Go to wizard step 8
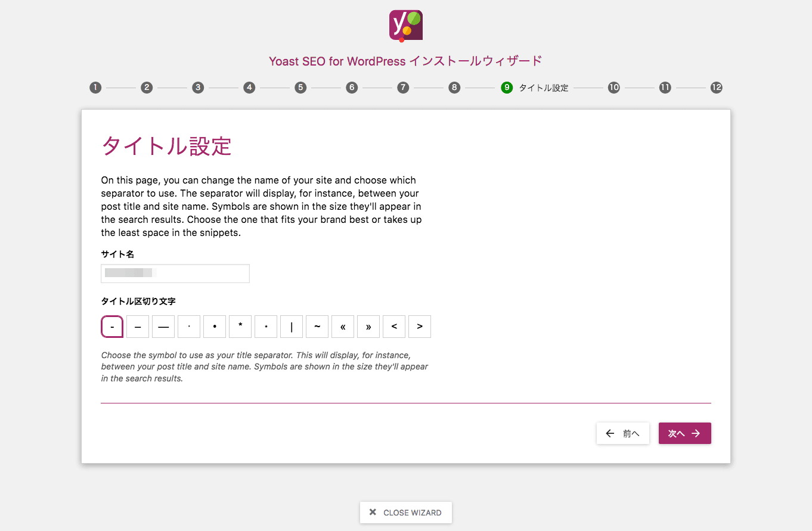Viewport: 812px width, 531px height. [x=454, y=88]
